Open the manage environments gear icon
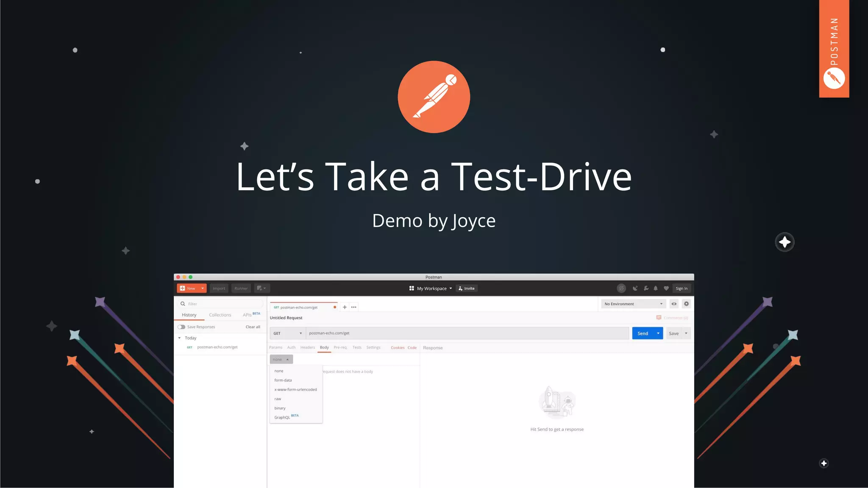The width and height of the screenshot is (868, 488). (x=687, y=304)
